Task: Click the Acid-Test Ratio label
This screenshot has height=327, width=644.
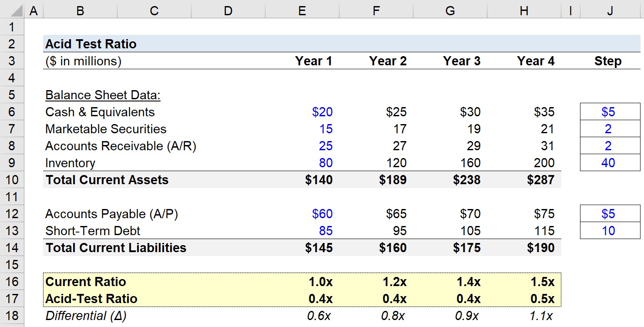Action: point(91,299)
